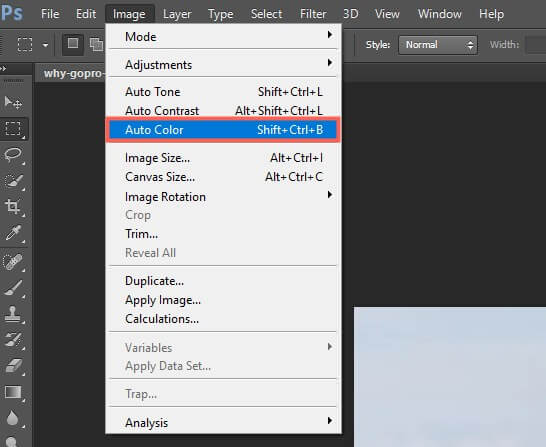Open Image Size dialog entry
Screen dimensions: 546x447
(x=223, y=158)
